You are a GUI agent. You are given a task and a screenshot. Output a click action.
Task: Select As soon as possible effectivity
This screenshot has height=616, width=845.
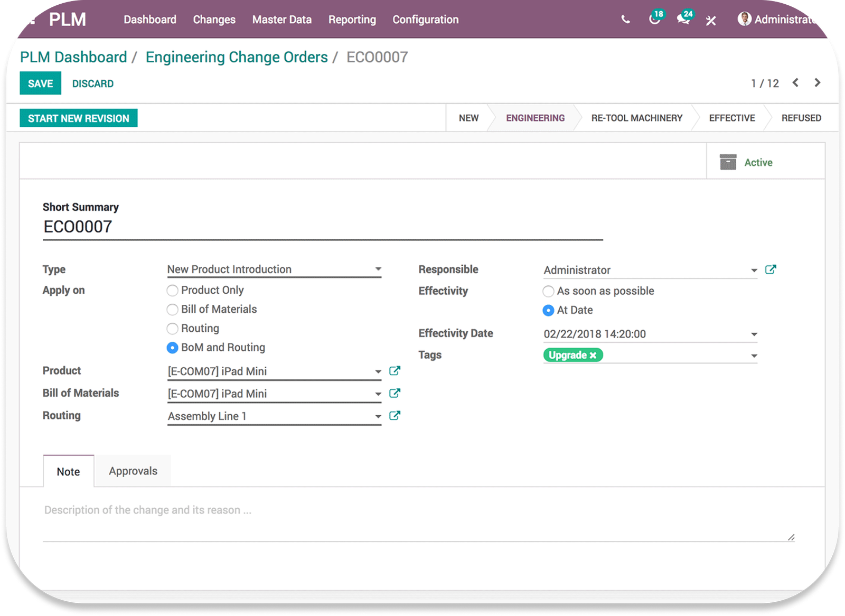pos(548,291)
